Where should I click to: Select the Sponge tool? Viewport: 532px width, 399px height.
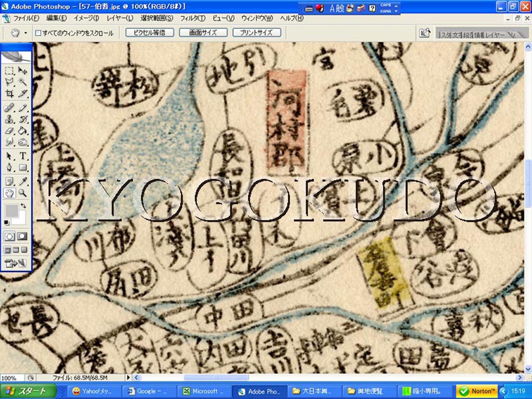tap(22, 142)
